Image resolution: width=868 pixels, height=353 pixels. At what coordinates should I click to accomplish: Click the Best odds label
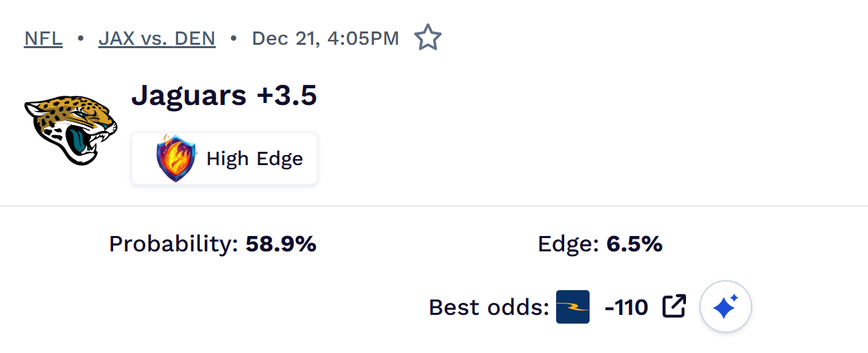(x=489, y=308)
